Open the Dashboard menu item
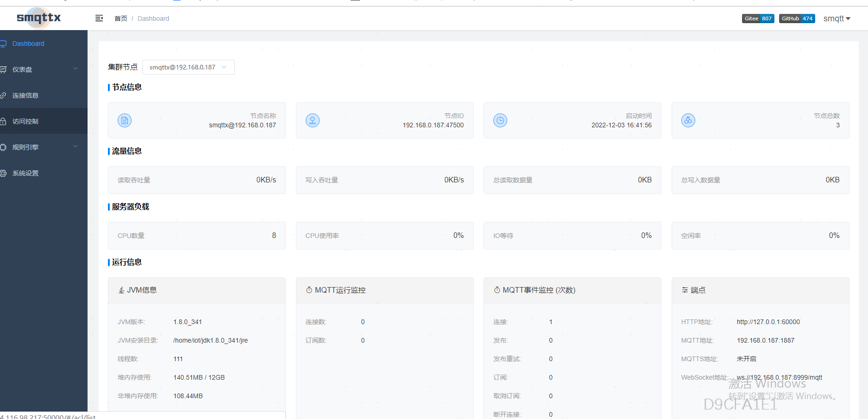This screenshot has width=868, height=419. tap(44, 44)
